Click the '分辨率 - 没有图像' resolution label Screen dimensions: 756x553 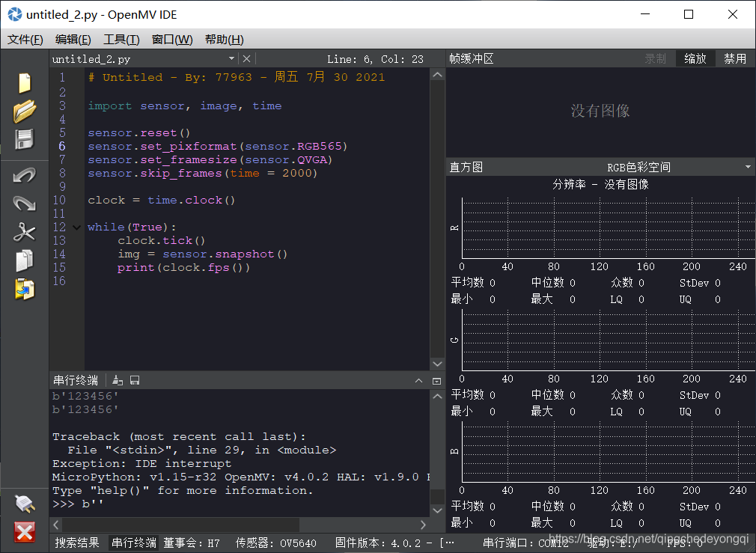click(x=600, y=185)
